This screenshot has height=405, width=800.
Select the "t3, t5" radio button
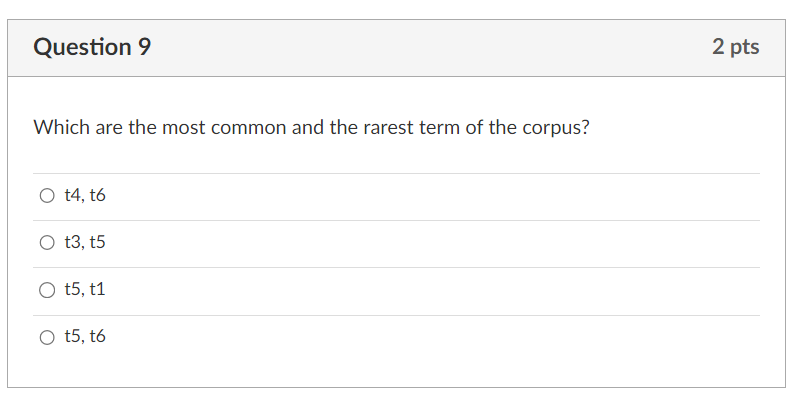[x=47, y=243]
